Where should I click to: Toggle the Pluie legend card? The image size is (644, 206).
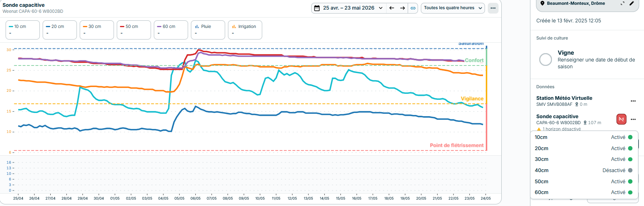(x=208, y=30)
